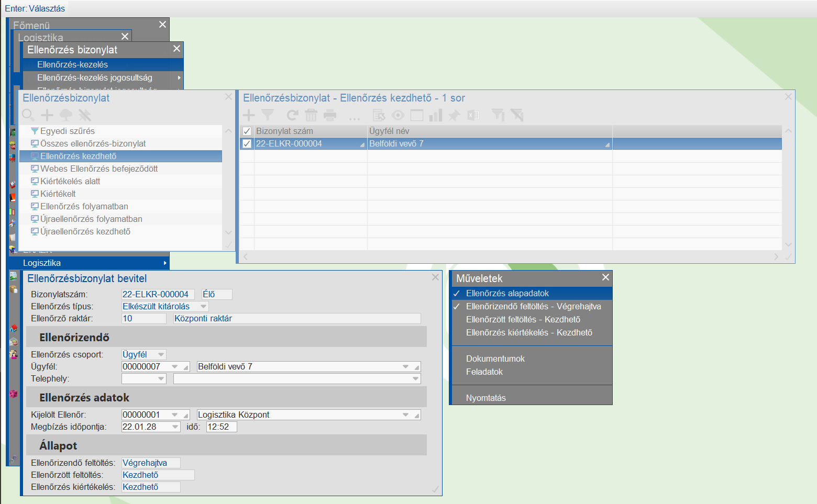The height and width of the screenshot is (504, 817).
Task: Click the monitor icon beside Kiértékelt
Action: pos(35,194)
